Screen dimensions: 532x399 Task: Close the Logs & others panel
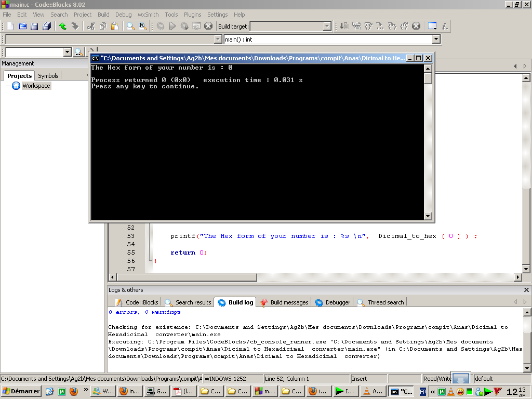coord(526,290)
